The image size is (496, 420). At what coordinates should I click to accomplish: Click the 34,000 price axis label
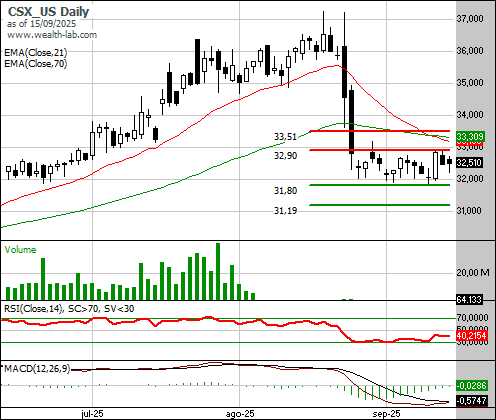[x=470, y=115]
